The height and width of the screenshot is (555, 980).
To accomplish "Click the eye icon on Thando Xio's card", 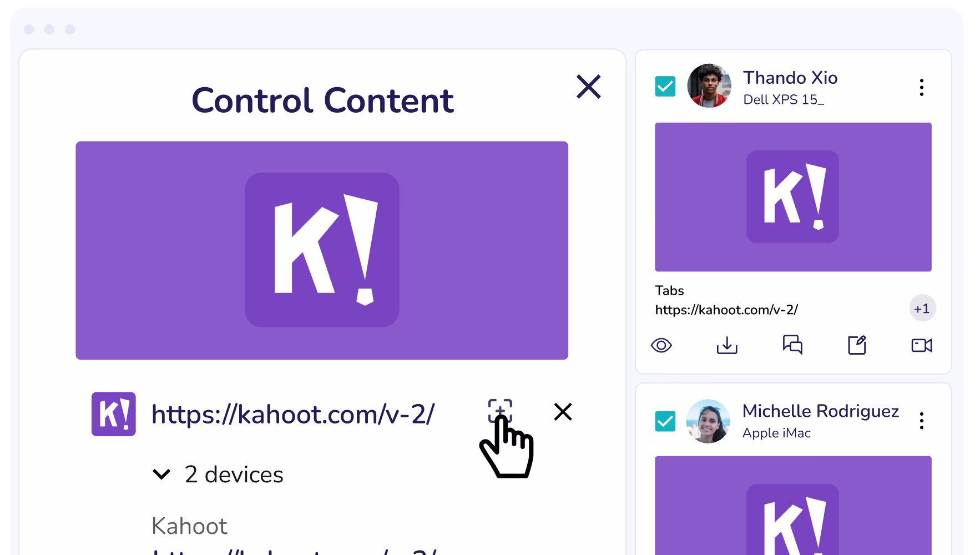I will (x=661, y=345).
